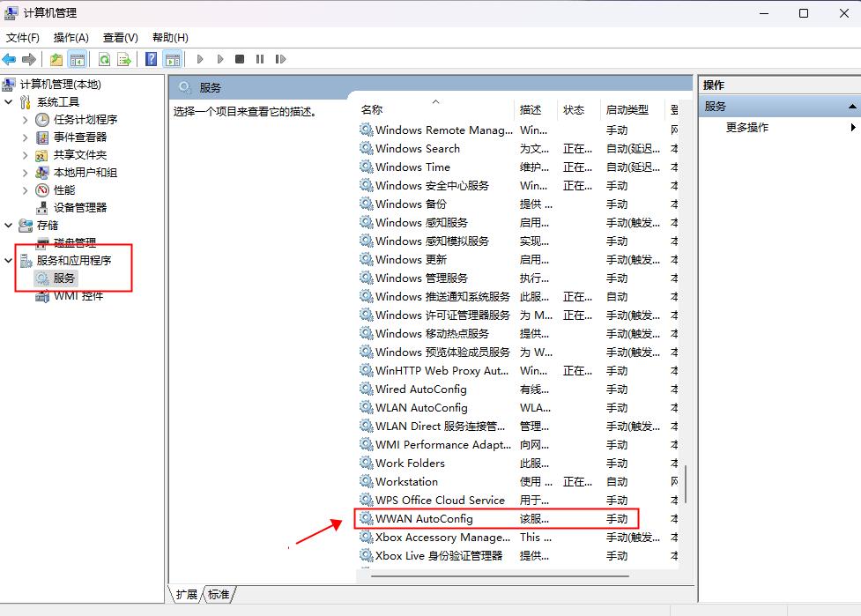Image resolution: width=861 pixels, height=616 pixels.
Task: Sort by the 状态 column header
Action: click(x=577, y=110)
